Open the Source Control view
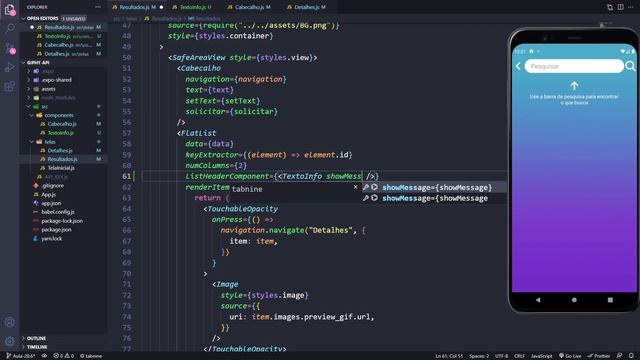This screenshot has height=360, width=640. (x=10, y=48)
